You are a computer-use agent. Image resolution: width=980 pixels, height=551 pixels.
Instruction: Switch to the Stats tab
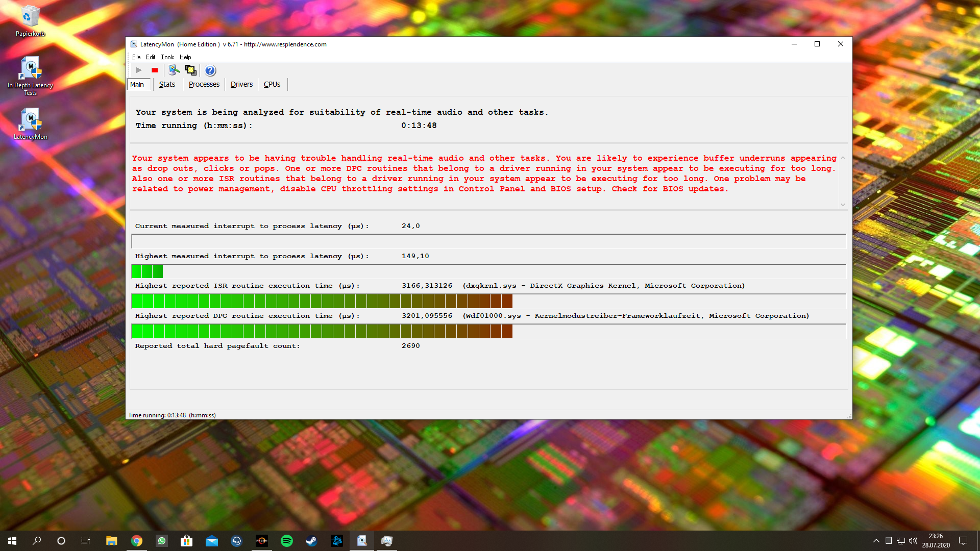click(167, 85)
